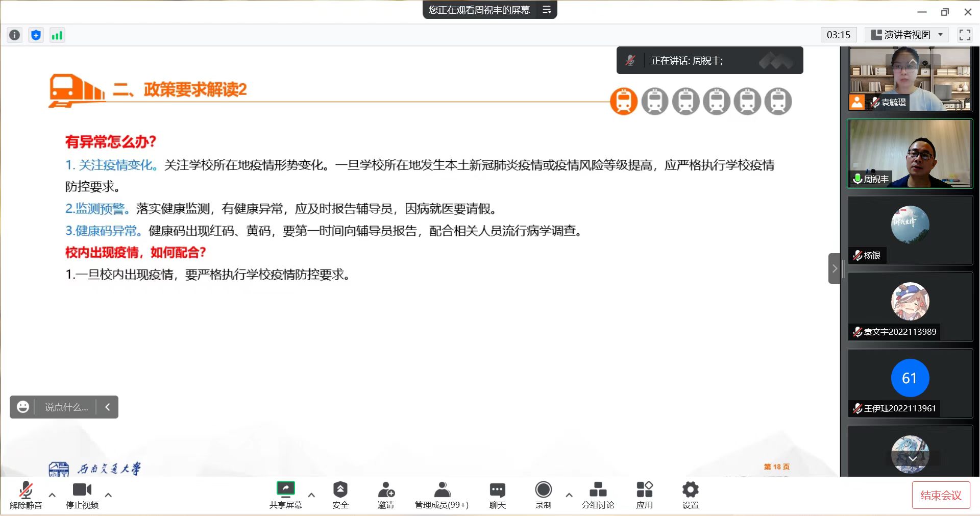Unmute the microphone (解除静音)
The width and height of the screenshot is (980, 516).
(x=26, y=495)
